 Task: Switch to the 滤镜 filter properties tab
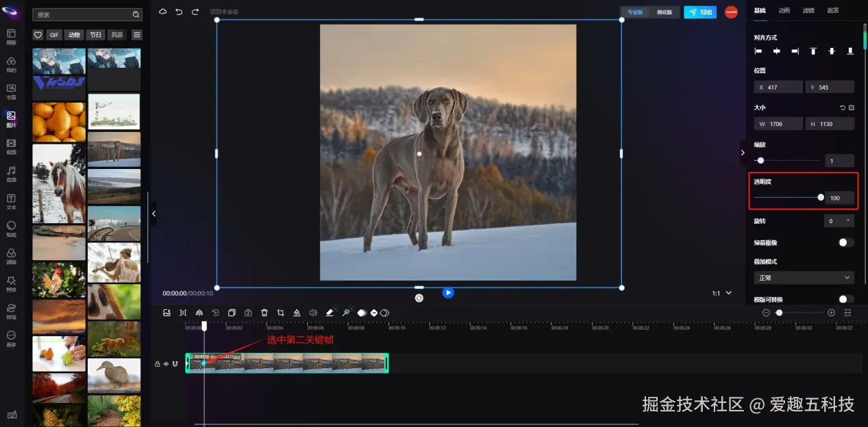808,10
